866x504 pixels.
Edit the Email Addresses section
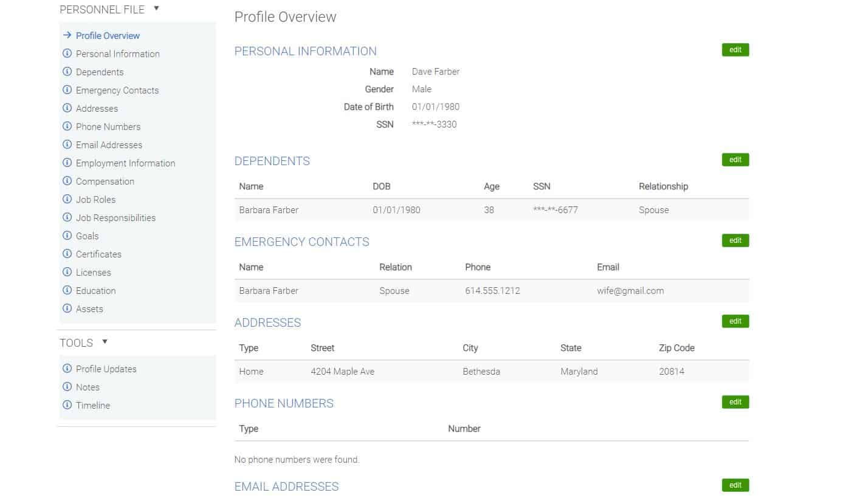(x=735, y=485)
